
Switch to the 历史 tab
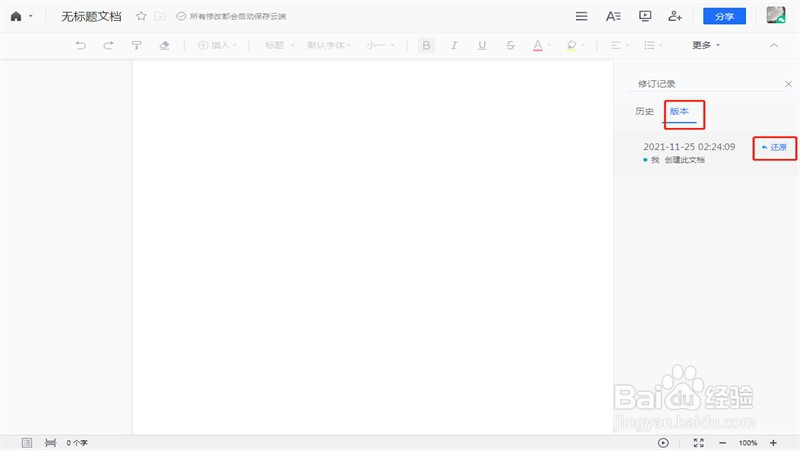[x=644, y=111]
